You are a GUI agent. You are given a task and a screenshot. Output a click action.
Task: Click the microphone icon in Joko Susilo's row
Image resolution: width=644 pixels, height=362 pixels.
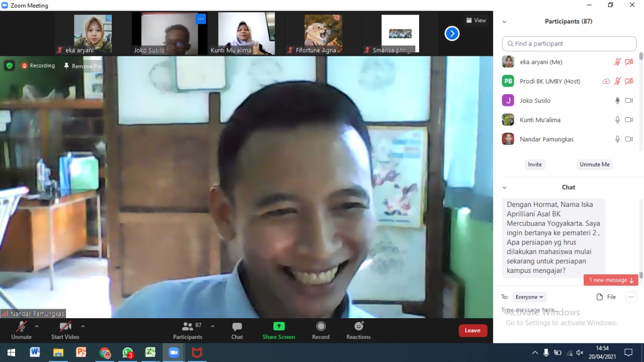[617, 101]
